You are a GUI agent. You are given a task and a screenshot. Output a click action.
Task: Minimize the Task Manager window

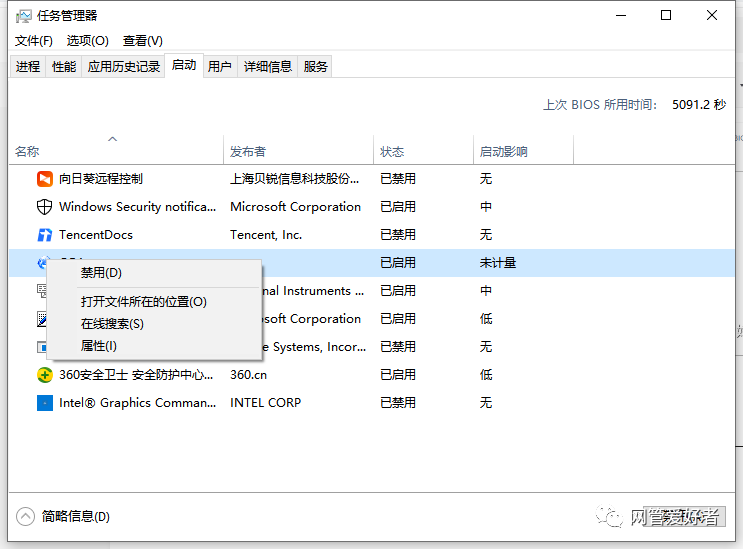621,16
